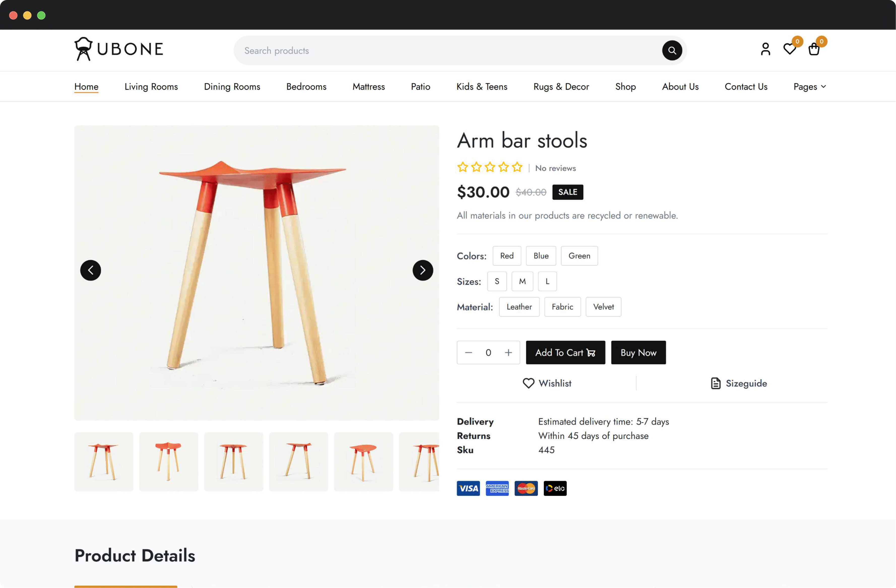Open the shopping bag cart icon
Viewport: 896px width, 588px height.
pyautogui.click(x=814, y=49)
